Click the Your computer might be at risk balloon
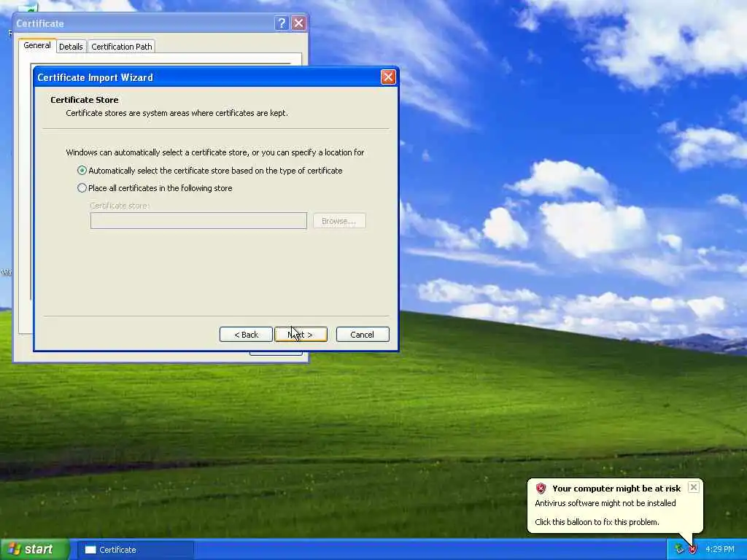Image resolution: width=747 pixels, height=560 pixels. 614,506
